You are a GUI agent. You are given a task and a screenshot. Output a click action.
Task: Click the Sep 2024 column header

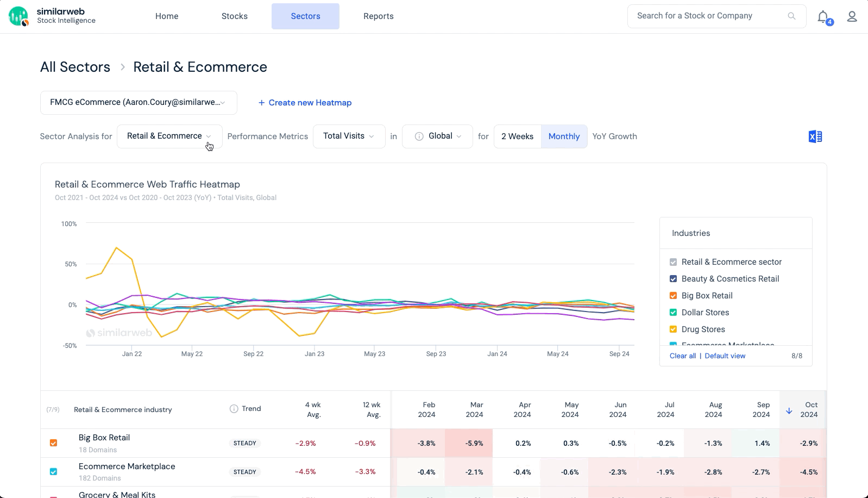(762, 409)
